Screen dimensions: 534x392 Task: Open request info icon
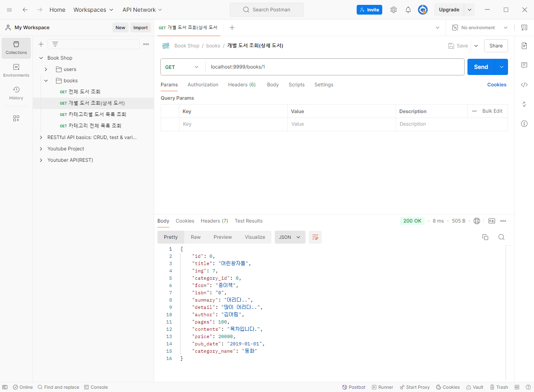pos(524,124)
